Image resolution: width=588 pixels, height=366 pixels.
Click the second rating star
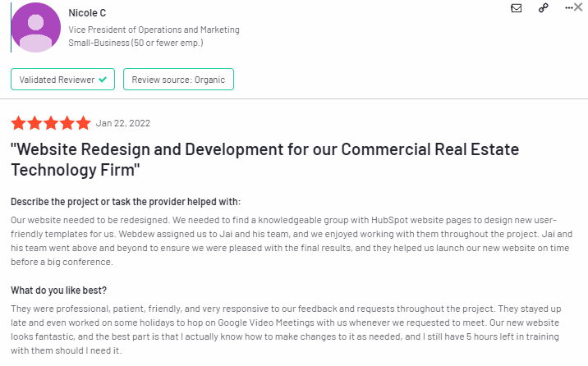click(x=34, y=124)
